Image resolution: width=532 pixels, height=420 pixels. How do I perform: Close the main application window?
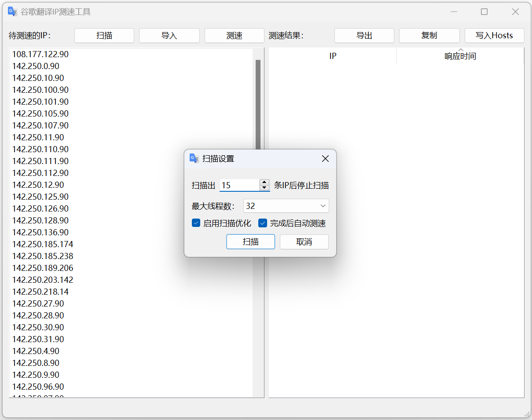pyautogui.click(x=515, y=12)
